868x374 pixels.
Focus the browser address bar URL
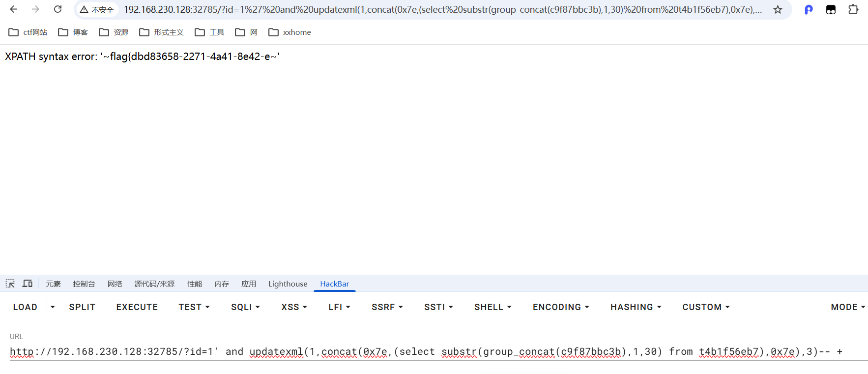[x=442, y=9]
